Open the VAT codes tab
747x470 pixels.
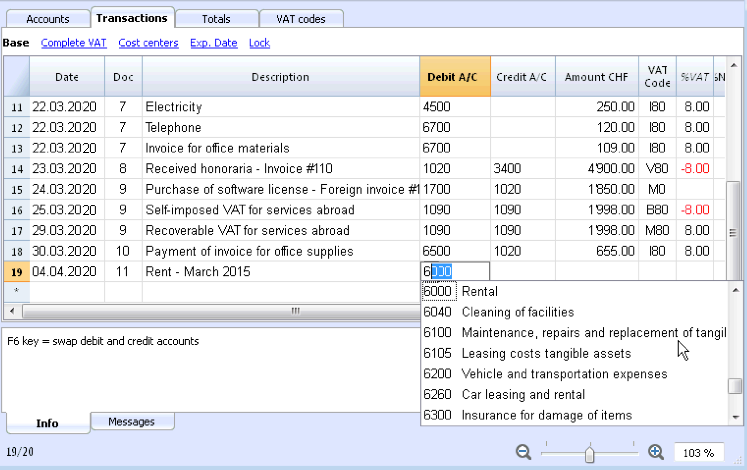click(301, 19)
